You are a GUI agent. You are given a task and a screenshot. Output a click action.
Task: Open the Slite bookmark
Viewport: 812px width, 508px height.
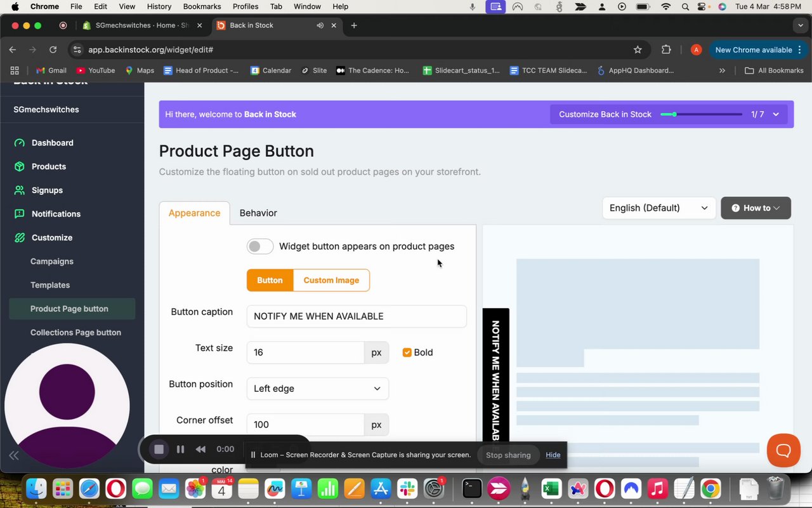(314, 70)
